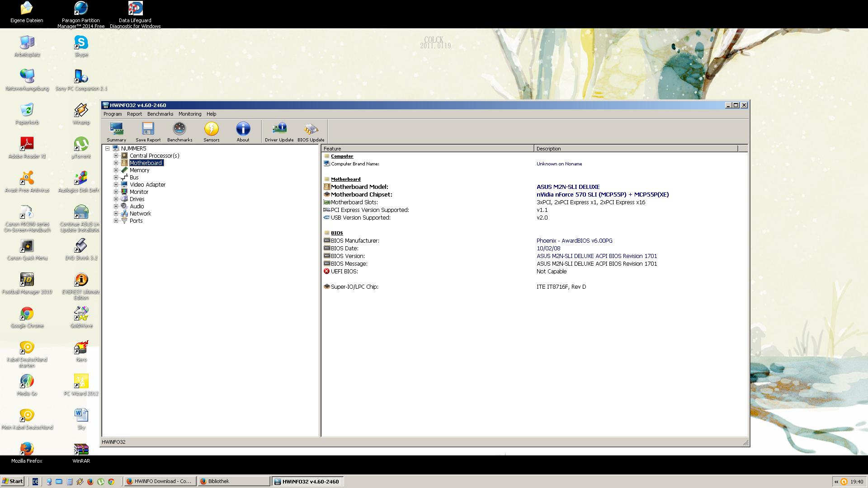Expand the Motherboard tree node
This screenshot has height=488, width=868.
(116, 163)
